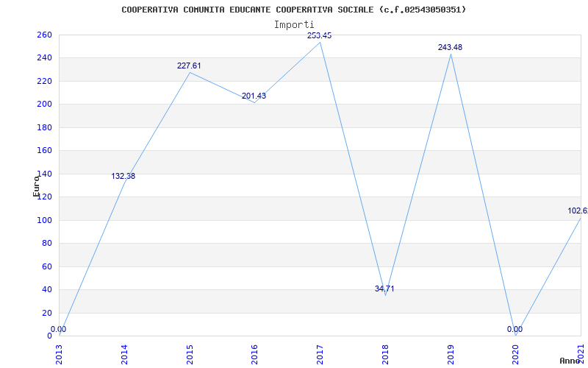Click y-axis tick label 180
Image resolution: width=588 pixels, height=368 pixels.
pos(44,127)
